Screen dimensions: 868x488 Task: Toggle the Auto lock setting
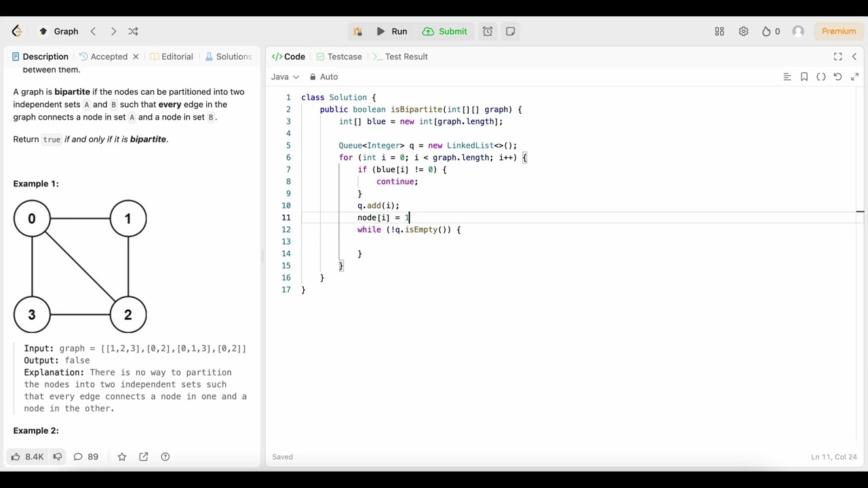tap(323, 77)
